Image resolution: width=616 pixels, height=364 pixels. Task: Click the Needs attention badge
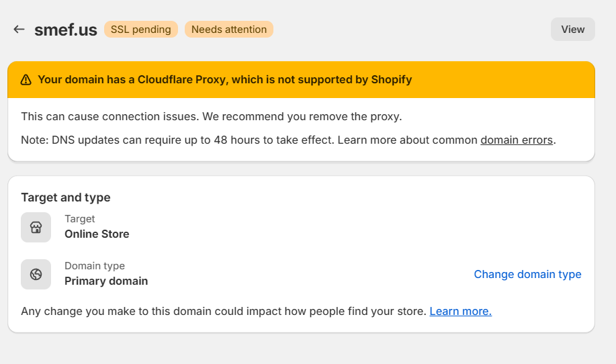click(x=229, y=30)
